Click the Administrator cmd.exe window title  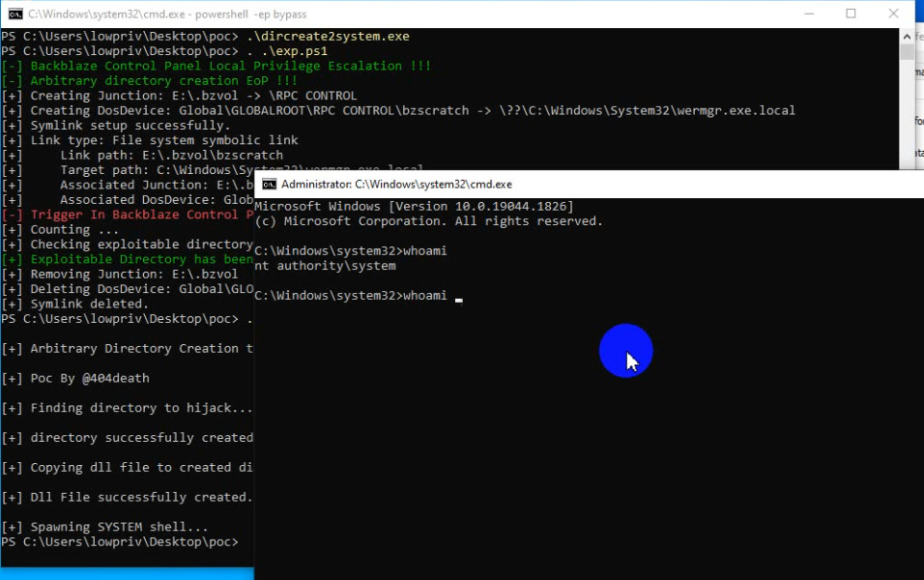[396, 185]
